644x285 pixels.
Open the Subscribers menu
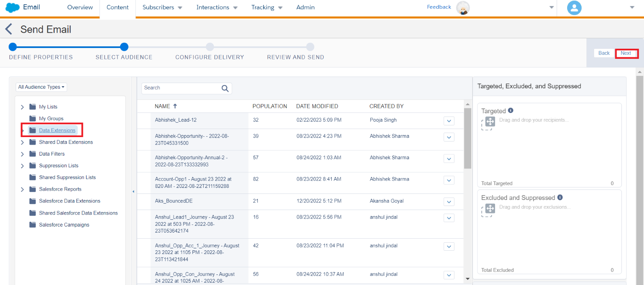pos(162,7)
